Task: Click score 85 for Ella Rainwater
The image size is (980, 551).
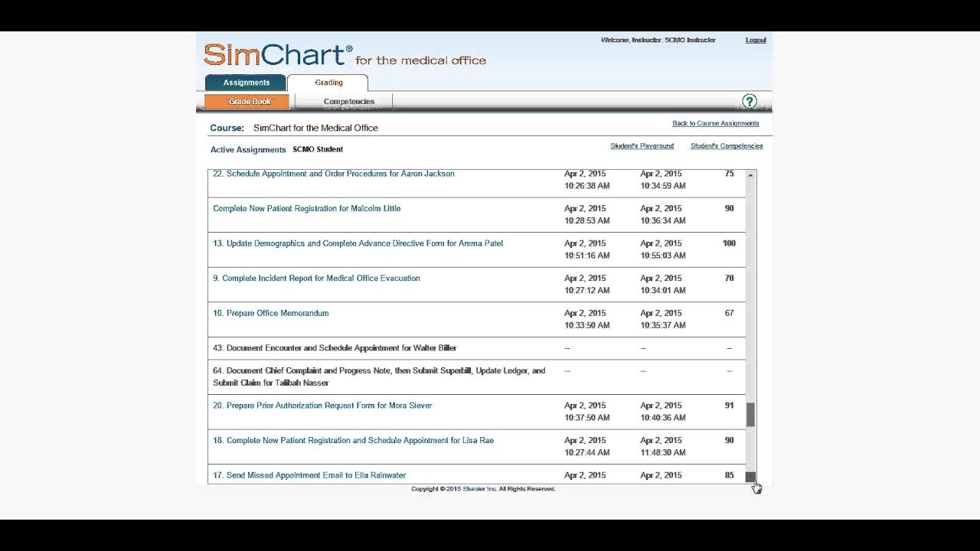Action: point(729,475)
